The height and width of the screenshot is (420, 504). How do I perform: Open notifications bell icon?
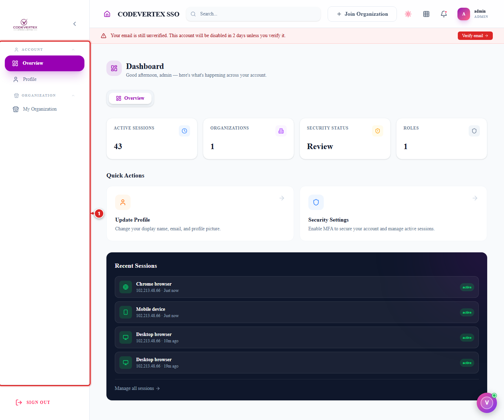[x=444, y=14]
